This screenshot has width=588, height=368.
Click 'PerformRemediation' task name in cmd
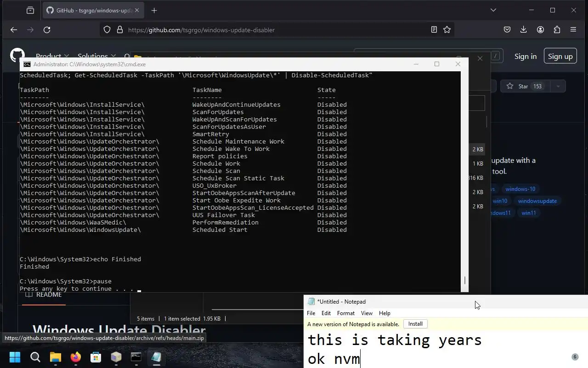coord(225,222)
